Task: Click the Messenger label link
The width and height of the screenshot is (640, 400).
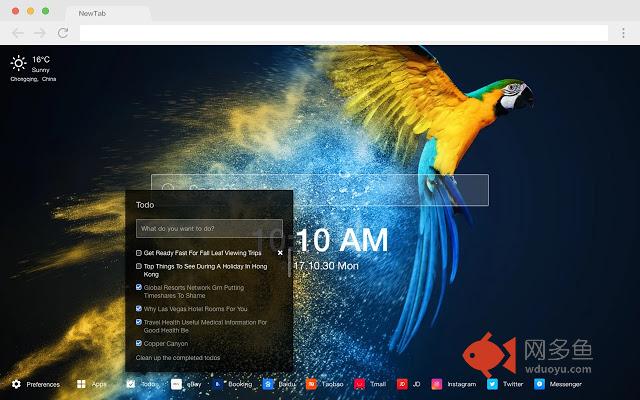Action: [x=566, y=384]
